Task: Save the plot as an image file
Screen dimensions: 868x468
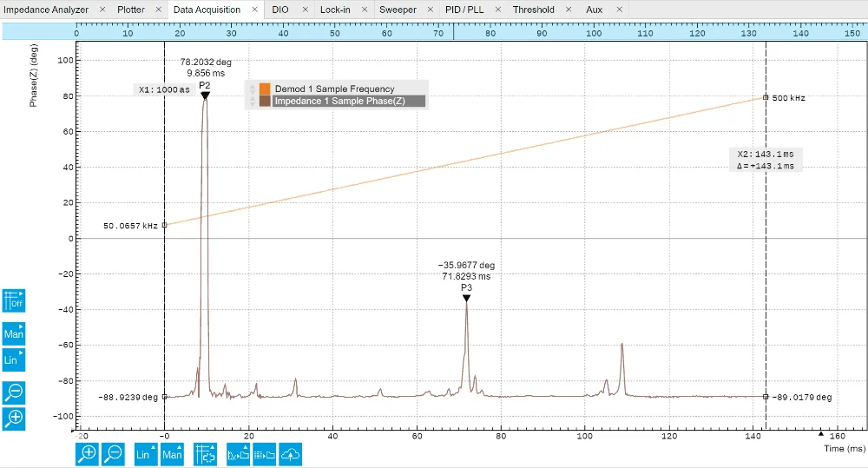Action: pyautogui.click(x=238, y=454)
